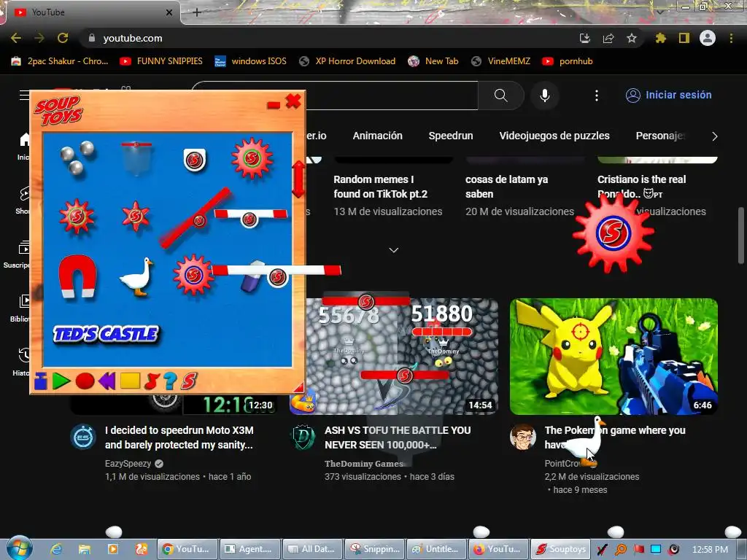747x560 pixels.
Task: Open the Chrome profile avatar
Action: click(708, 38)
